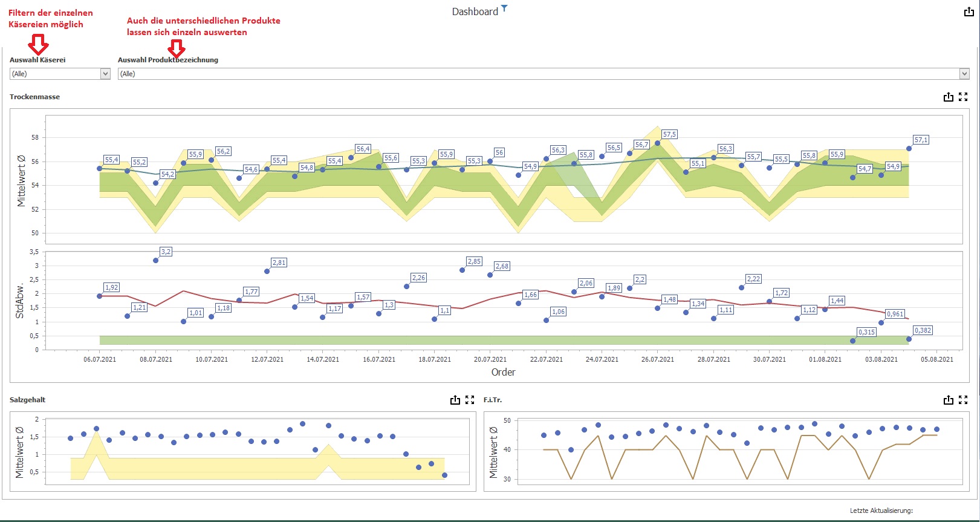Click the Dashboard title text
This screenshot has height=522, width=980.
(475, 11)
